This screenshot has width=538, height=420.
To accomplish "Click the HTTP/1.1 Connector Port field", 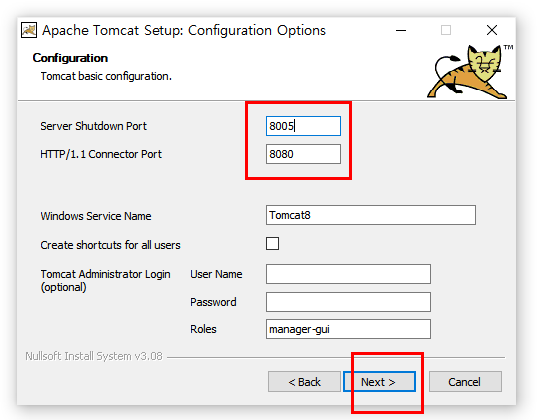I will point(303,154).
